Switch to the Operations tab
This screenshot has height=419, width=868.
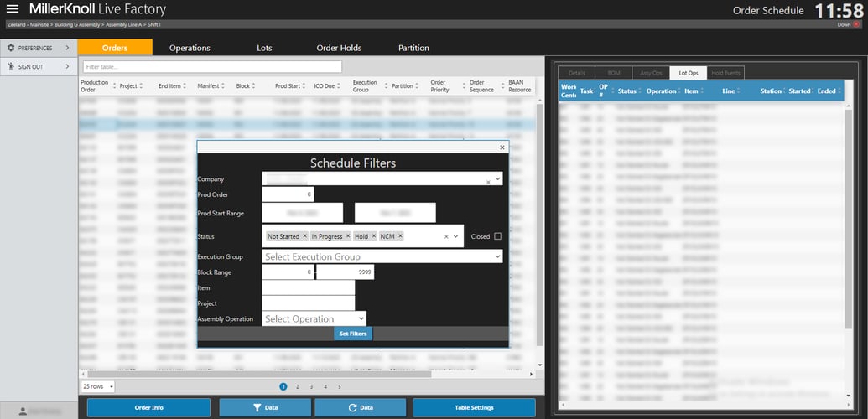(x=190, y=48)
